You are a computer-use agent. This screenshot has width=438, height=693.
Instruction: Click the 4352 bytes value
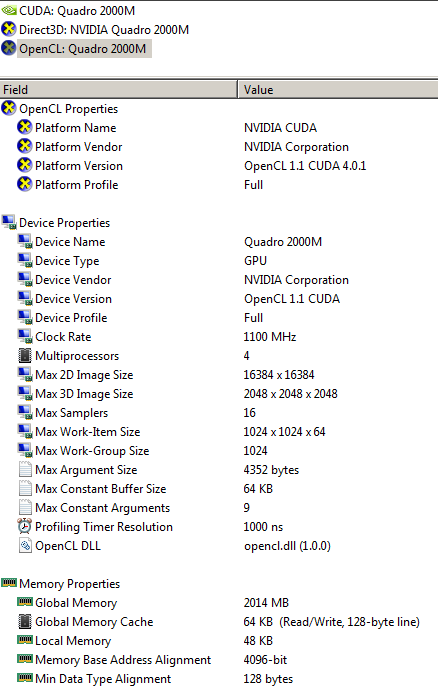pos(271,470)
